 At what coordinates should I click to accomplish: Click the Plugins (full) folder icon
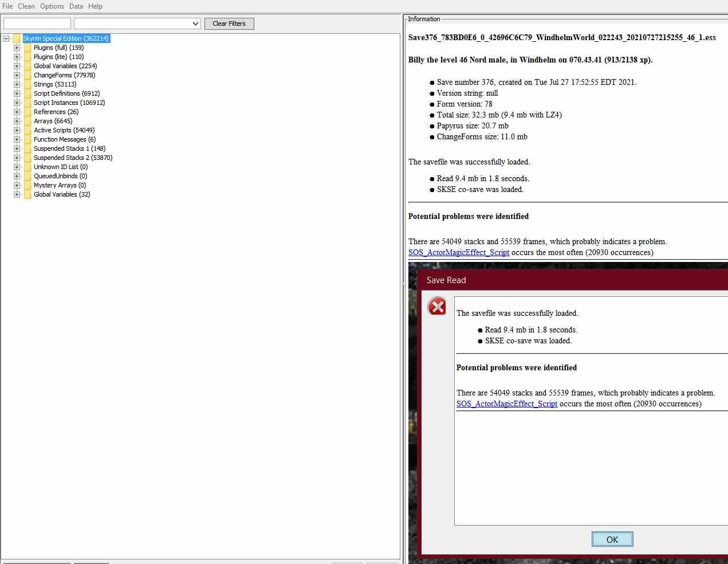click(27, 48)
